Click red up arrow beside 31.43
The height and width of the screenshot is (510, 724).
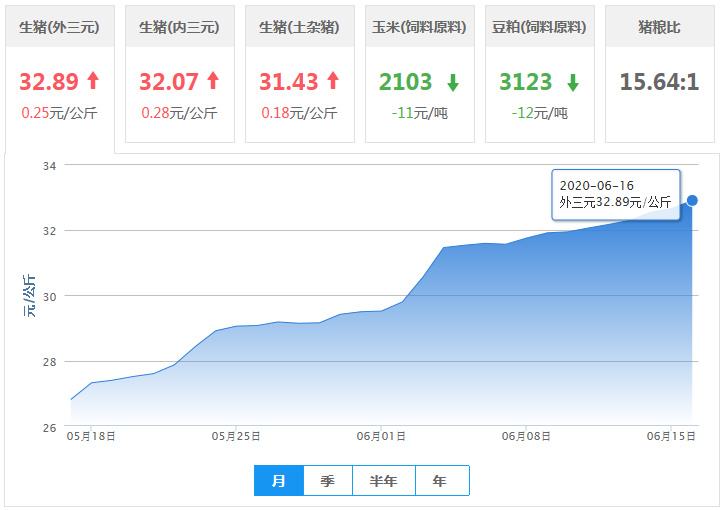coord(332,81)
